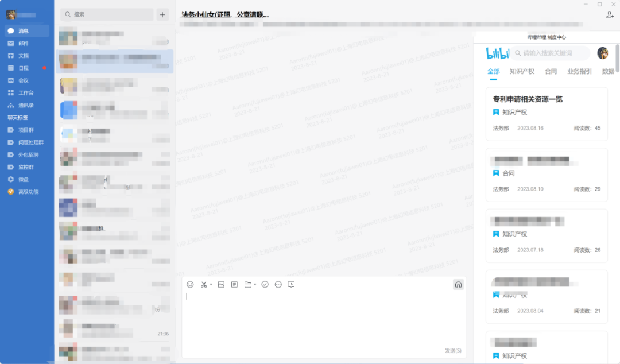Click the 哔哩哔哩 制度中心 panel header
The width and height of the screenshot is (620, 364).
[547, 37]
